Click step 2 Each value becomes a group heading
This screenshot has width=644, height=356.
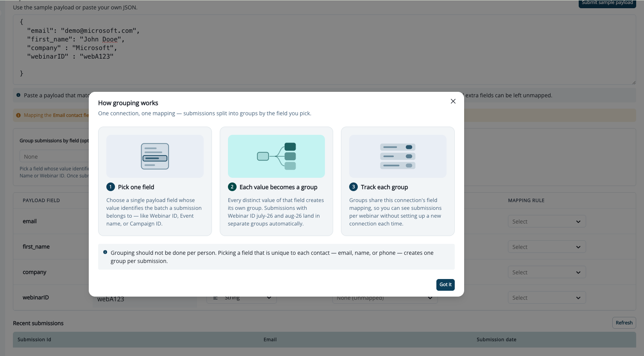pos(278,187)
